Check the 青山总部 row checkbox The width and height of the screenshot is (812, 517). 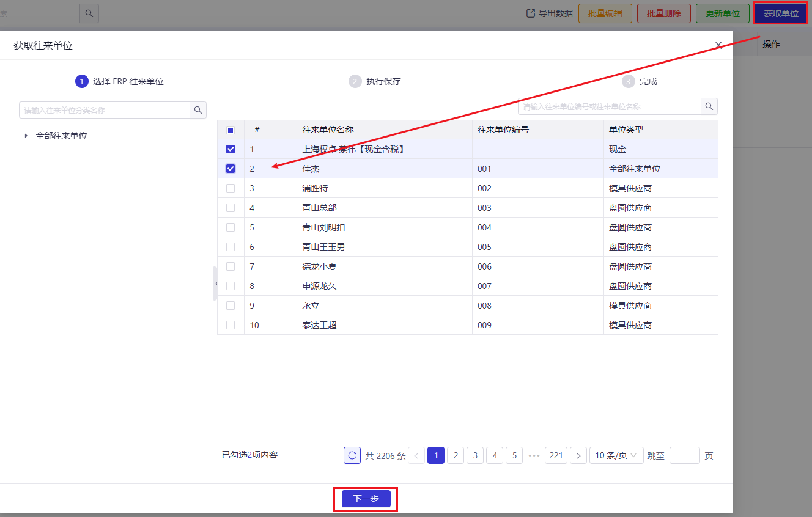point(231,208)
